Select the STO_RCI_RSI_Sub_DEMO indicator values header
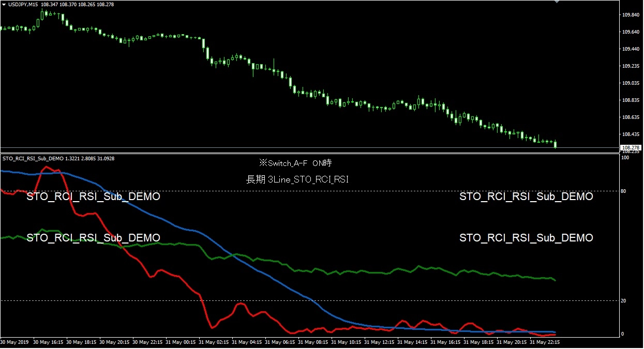644x349 pixels. (x=58, y=158)
